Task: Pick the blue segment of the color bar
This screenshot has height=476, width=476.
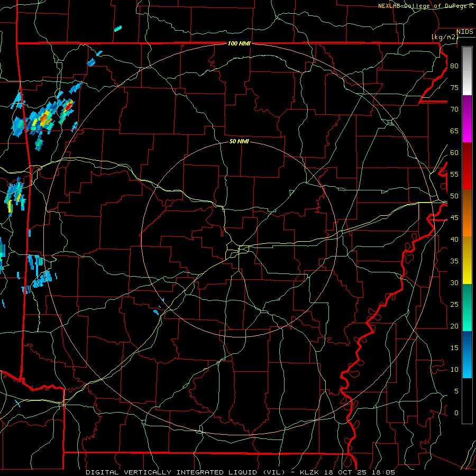Action: 467,354
